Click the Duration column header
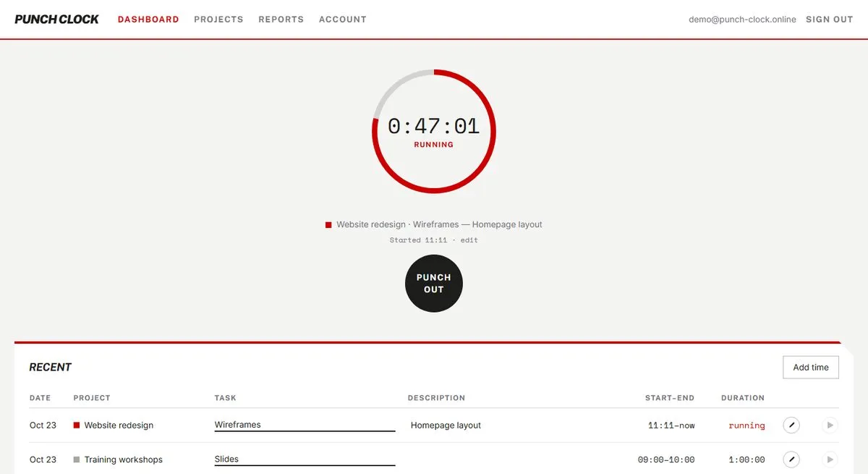Image resolution: width=868 pixels, height=474 pixels. pyautogui.click(x=743, y=398)
